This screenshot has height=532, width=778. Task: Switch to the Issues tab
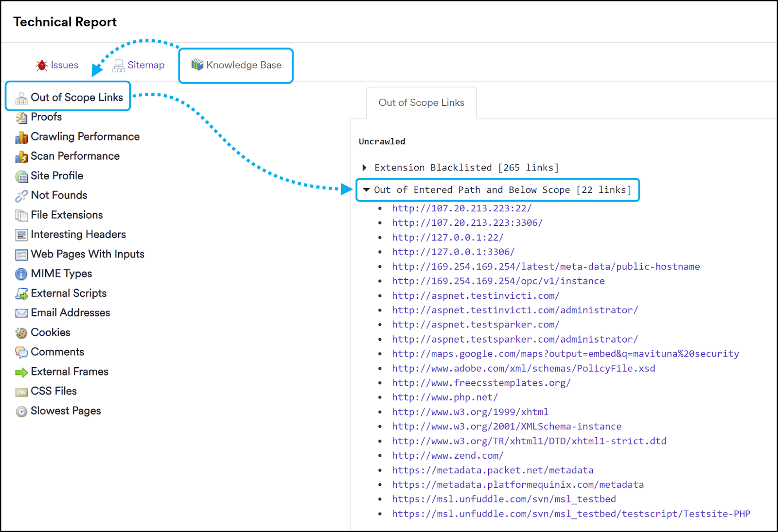pyautogui.click(x=64, y=65)
